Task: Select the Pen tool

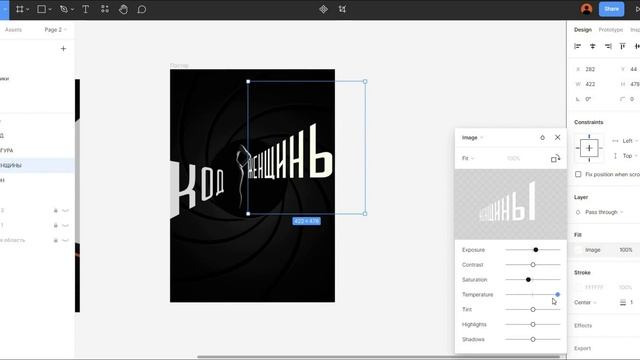Action: [64, 9]
